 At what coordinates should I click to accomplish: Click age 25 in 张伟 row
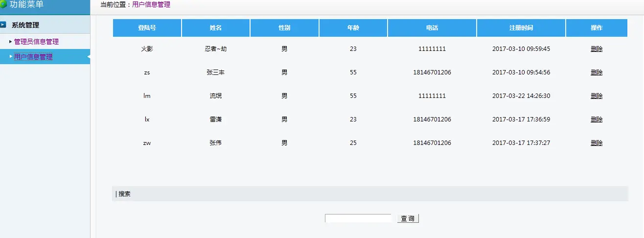(x=353, y=143)
